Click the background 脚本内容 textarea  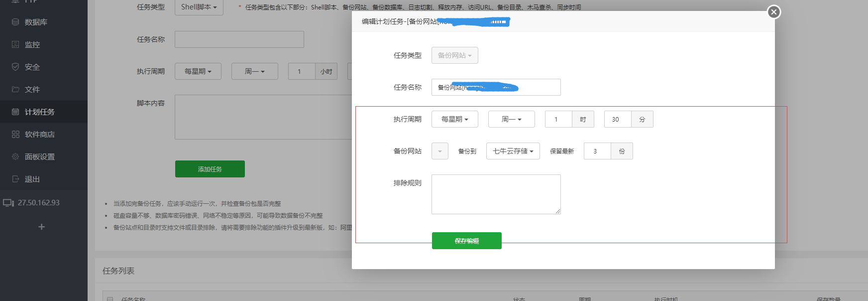[x=264, y=117]
